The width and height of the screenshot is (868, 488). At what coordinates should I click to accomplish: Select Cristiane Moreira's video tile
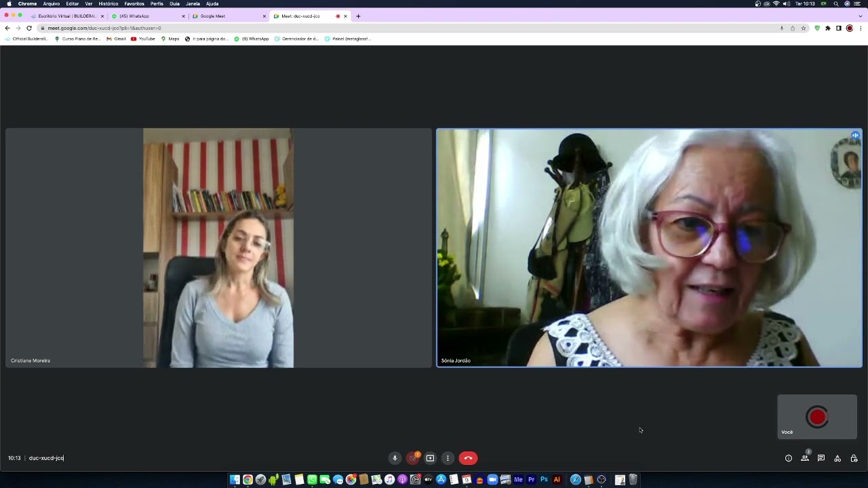coord(218,248)
